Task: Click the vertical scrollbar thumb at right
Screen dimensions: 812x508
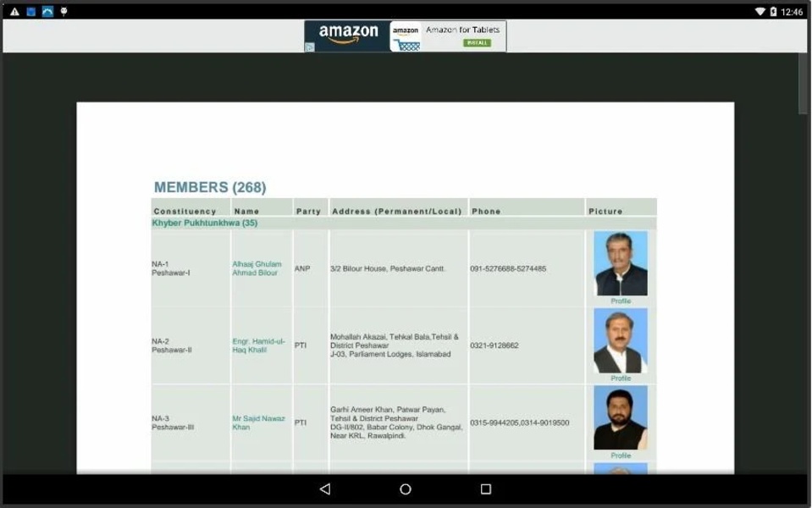Action: pyautogui.click(x=803, y=83)
